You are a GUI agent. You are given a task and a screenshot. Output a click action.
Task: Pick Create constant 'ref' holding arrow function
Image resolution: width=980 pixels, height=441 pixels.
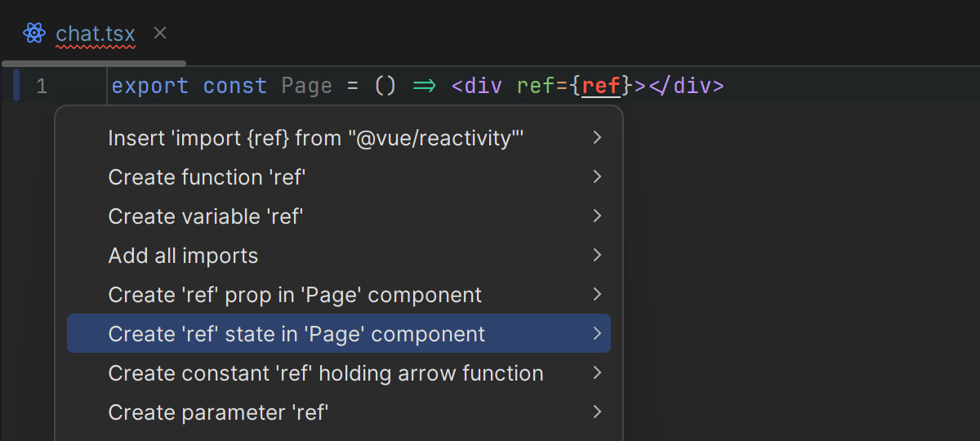[325, 373]
